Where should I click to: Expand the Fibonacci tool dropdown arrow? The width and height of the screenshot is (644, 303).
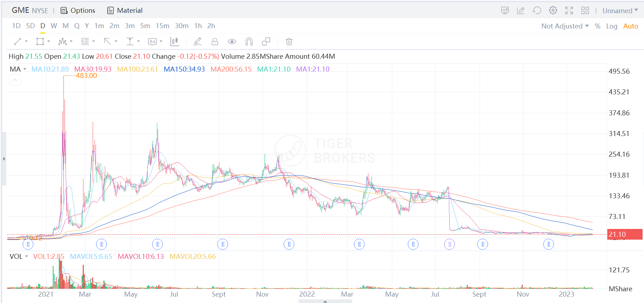coord(93,41)
